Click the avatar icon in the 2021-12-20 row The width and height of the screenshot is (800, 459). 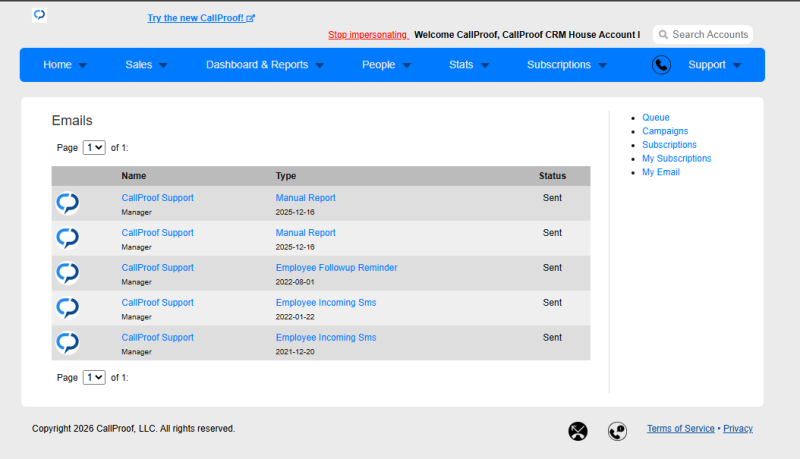tap(67, 343)
